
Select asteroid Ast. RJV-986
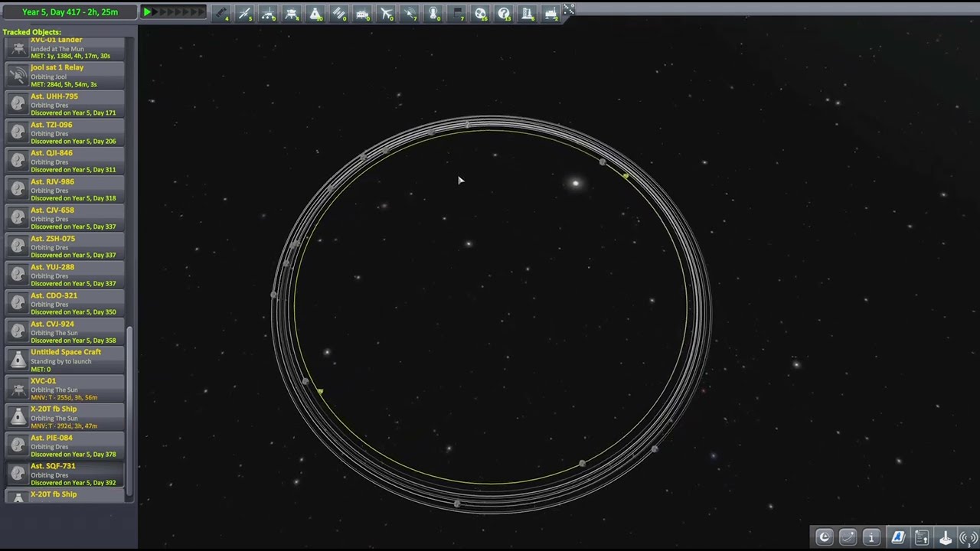pos(65,189)
